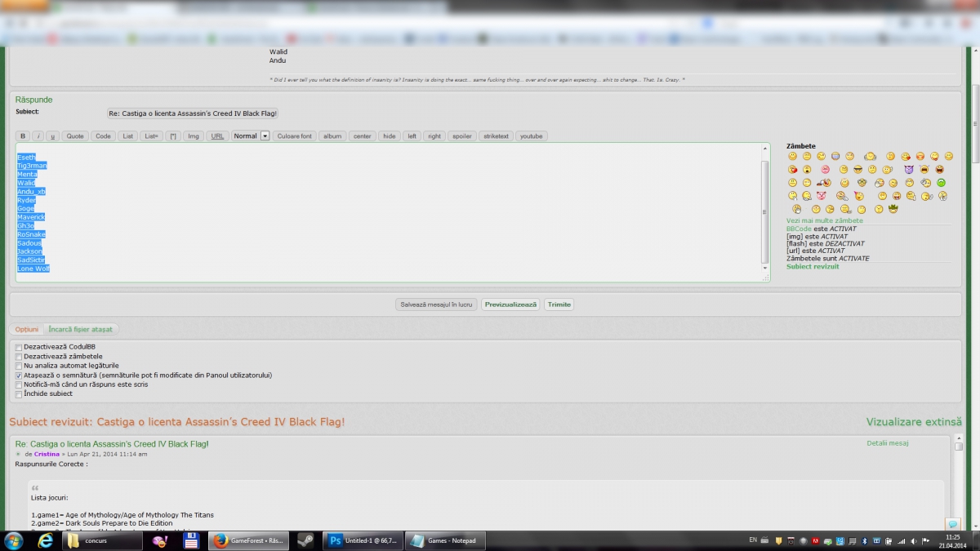980x551 pixels.
Task: Open the Normal font size dropdown
Action: click(x=251, y=136)
